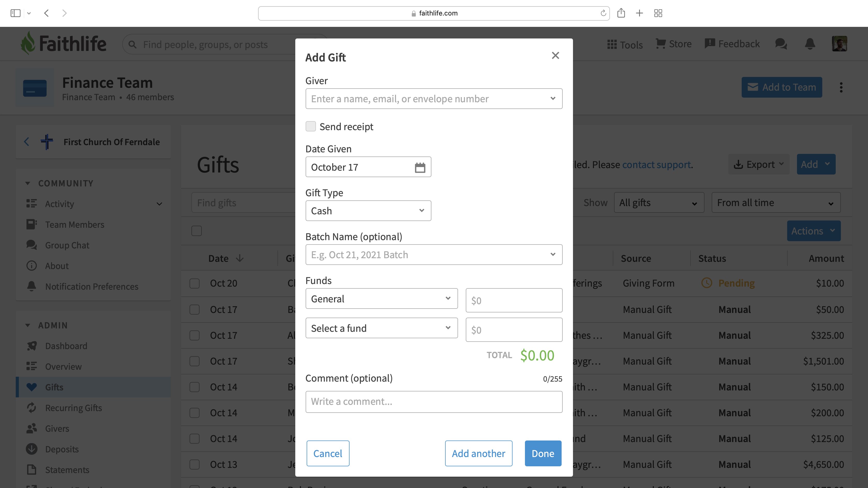The image size is (868, 488).
Task: Open Feedback
Action: click(732, 44)
